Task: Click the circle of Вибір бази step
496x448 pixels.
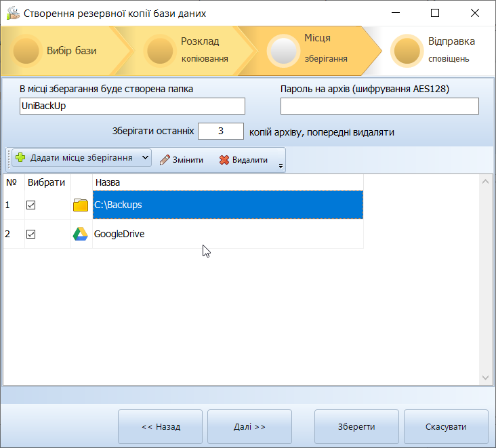Action: (x=26, y=51)
